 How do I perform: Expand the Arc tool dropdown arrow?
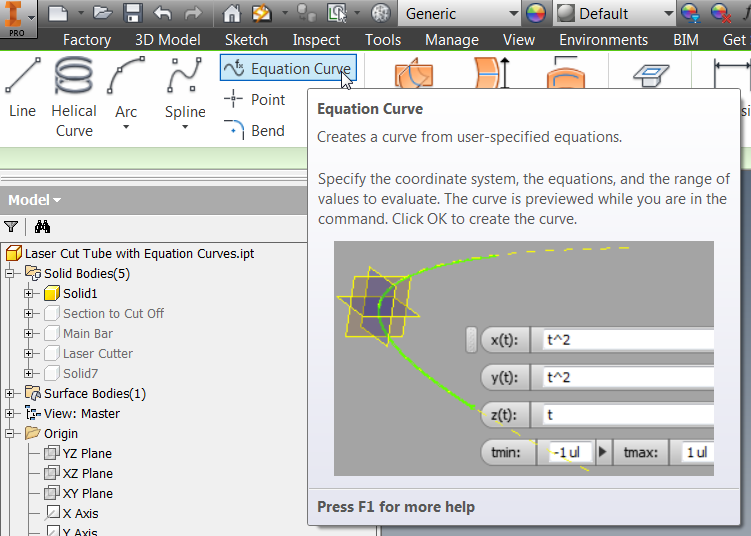126,127
